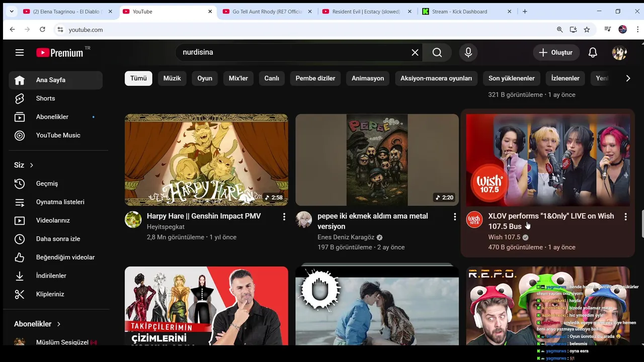Go to YouTube Premium home logo
644x362 pixels.
click(x=60, y=53)
